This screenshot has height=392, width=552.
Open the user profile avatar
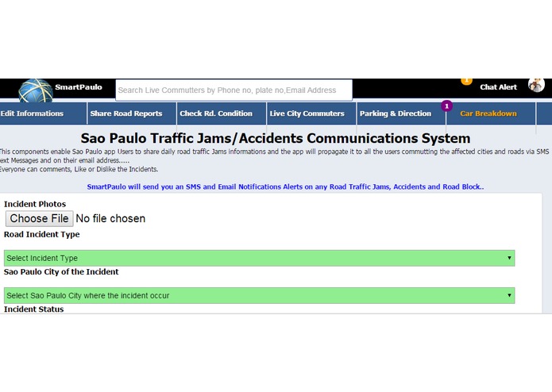536,85
